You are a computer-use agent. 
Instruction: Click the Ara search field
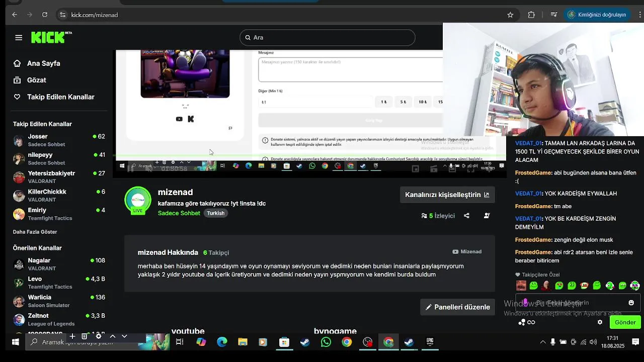pyautogui.click(x=328, y=38)
